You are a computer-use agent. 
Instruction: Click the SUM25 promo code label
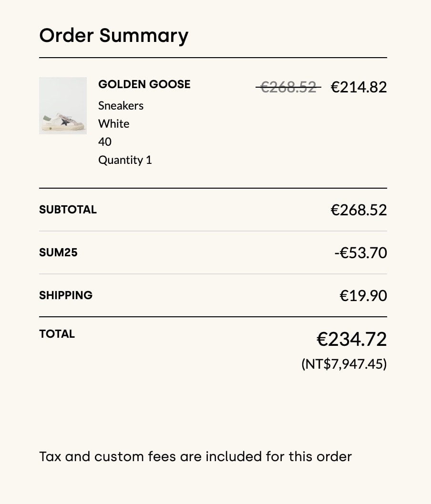58,252
